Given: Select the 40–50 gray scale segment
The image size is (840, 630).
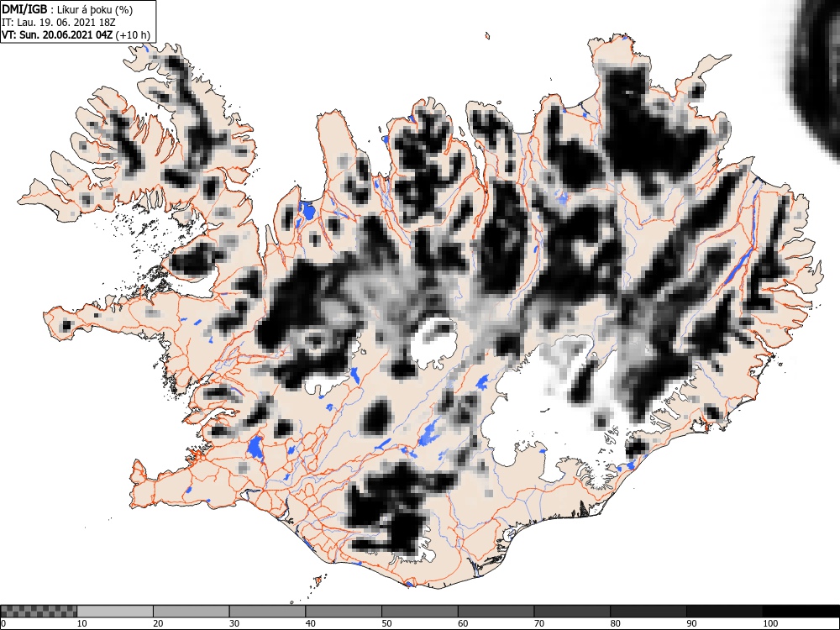Looking at the screenshot, I should pyautogui.click(x=344, y=612).
